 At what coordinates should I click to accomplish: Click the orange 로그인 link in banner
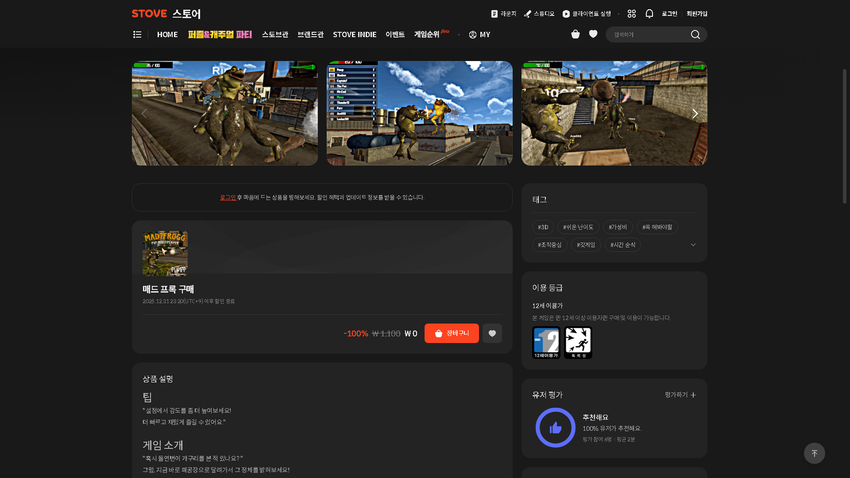[228, 197]
